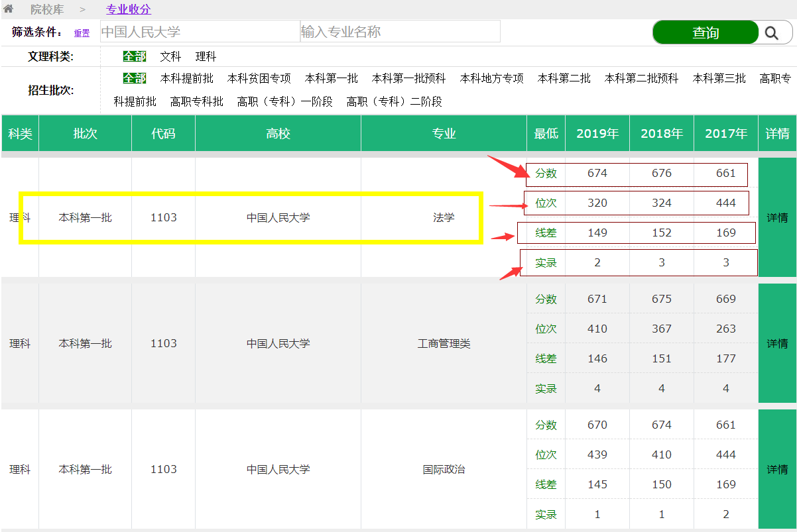The width and height of the screenshot is (797, 532).
Task: Open 详情 for the 国际政治 row
Action: 777,469
